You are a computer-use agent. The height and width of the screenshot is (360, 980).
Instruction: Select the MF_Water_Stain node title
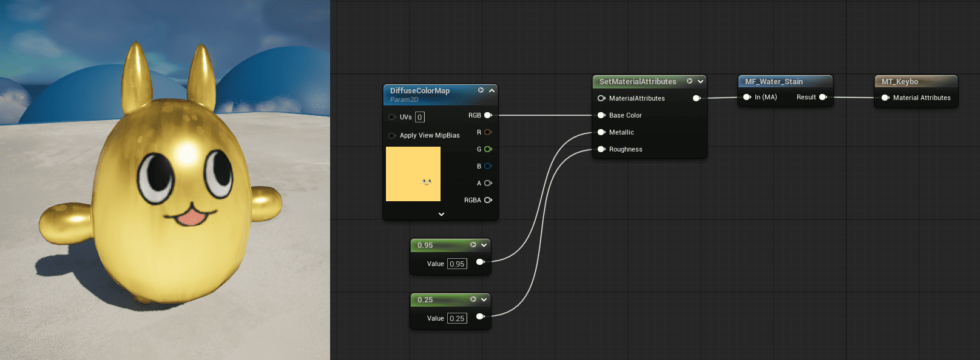(x=774, y=81)
